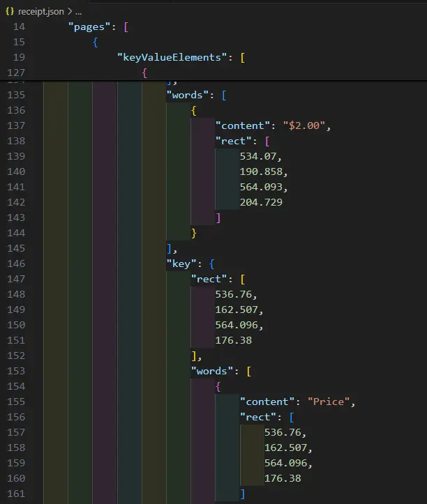The height and width of the screenshot is (504, 427).
Task: Click line number 146 in the gutter
Action: click(16, 264)
